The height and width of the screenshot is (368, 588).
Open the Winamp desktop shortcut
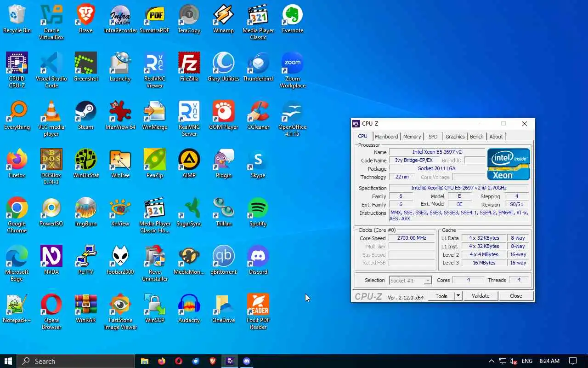click(224, 18)
